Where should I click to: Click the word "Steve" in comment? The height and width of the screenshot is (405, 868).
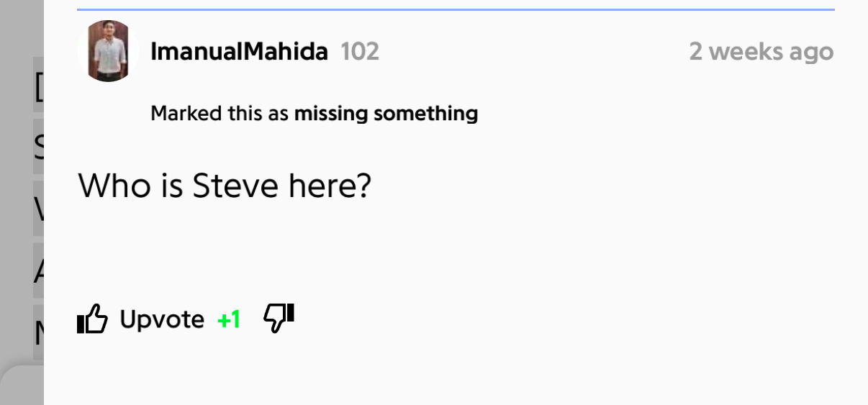tap(235, 186)
